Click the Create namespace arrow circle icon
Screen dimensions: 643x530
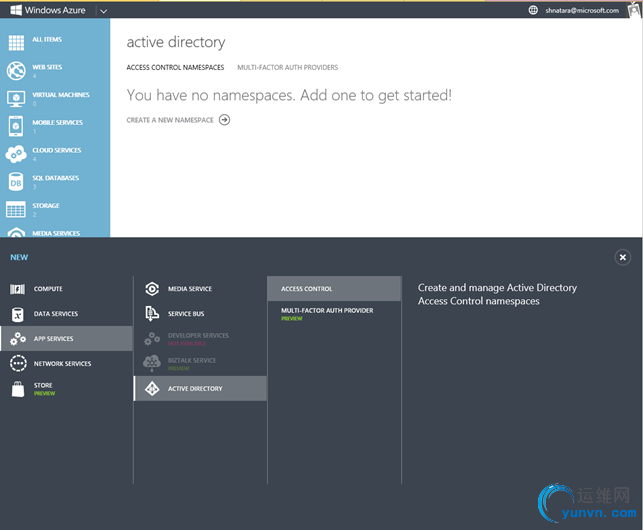224,120
